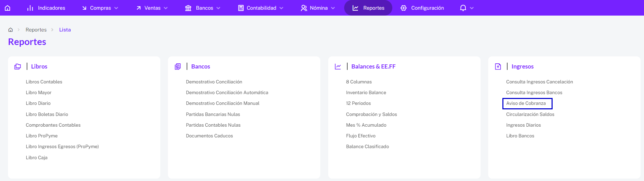Click the home icon in top navigation bar
Viewport: 644px width, 181px height.
coord(8,8)
